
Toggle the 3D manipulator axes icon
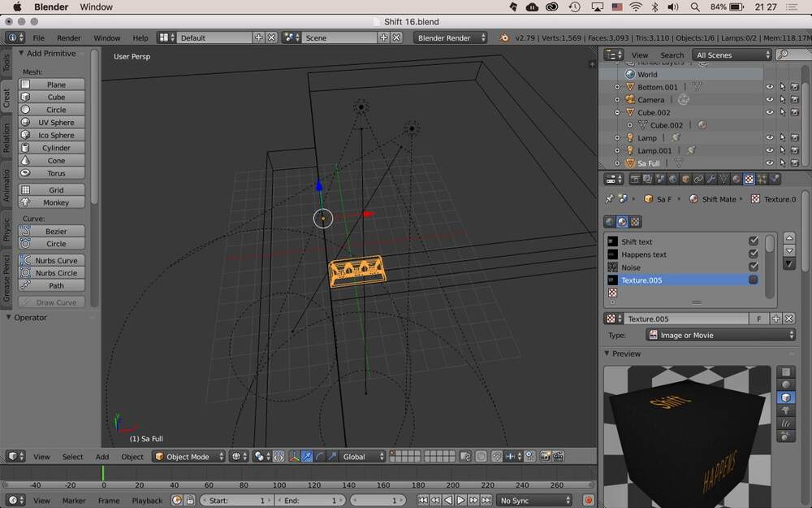pyautogui.click(x=294, y=457)
